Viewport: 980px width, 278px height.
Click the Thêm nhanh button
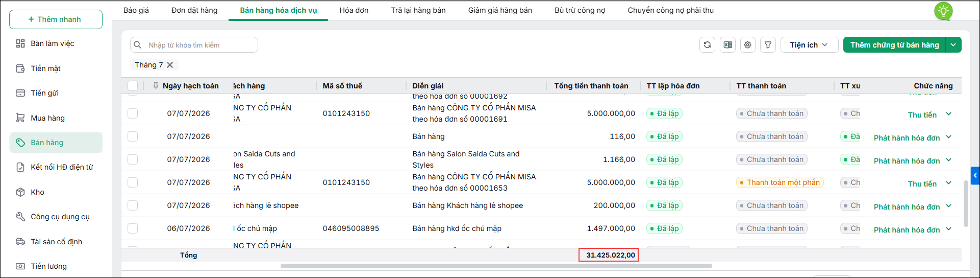(56, 19)
